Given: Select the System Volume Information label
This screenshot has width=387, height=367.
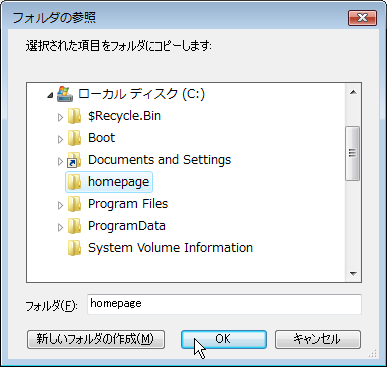Looking at the screenshot, I should (170, 248).
